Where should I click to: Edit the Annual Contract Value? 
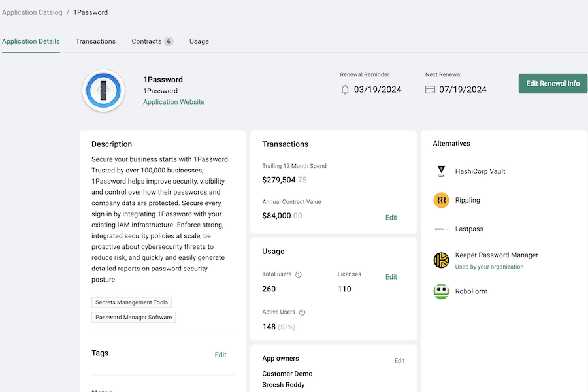pyautogui.click(x=391, y=218)
